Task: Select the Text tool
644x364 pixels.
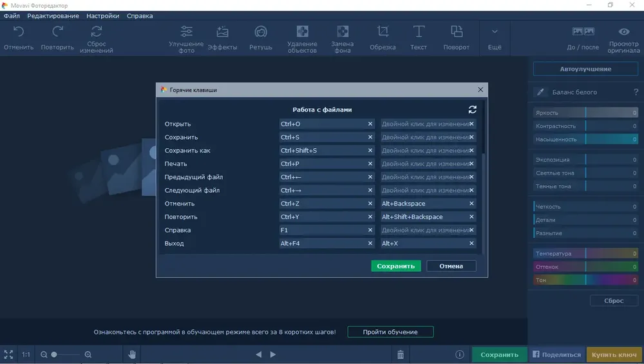Action: click(x=419, y=32)
